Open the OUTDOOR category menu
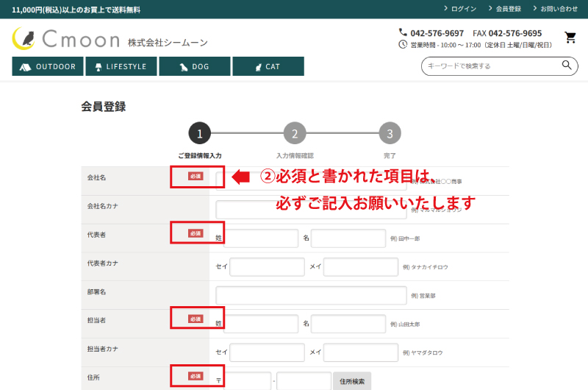 pyautogui.click(x=48, y=66)
